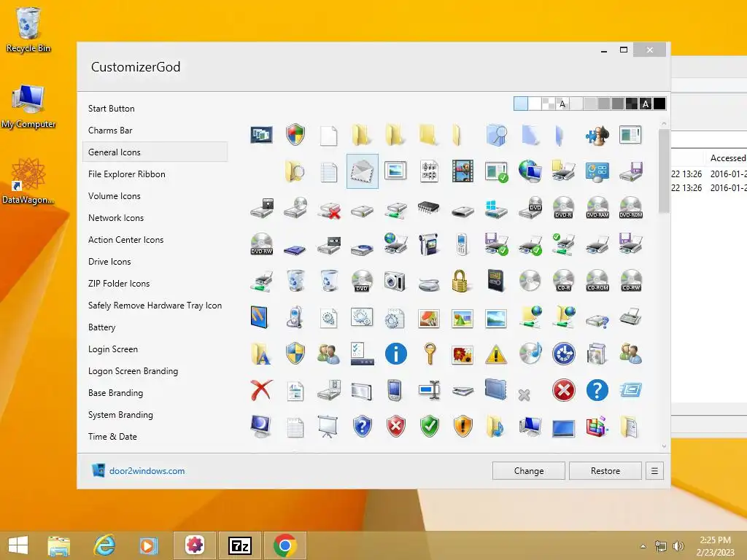The image size is (747, 560).
Task: Go to Login Screen category
Action: (x=113, y=349)
